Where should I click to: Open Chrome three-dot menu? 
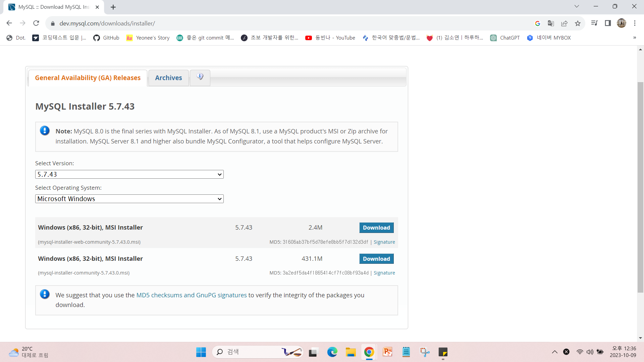(x=635, y=23)
